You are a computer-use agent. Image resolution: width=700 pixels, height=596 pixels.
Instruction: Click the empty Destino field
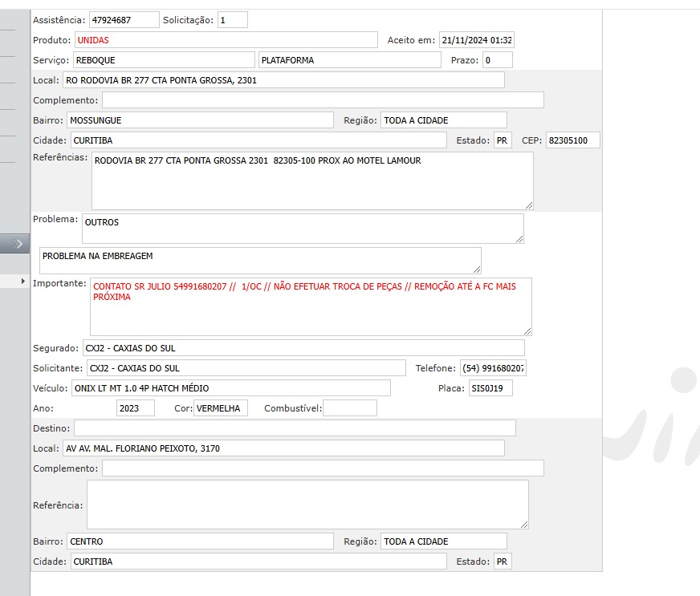click(295, 428)
